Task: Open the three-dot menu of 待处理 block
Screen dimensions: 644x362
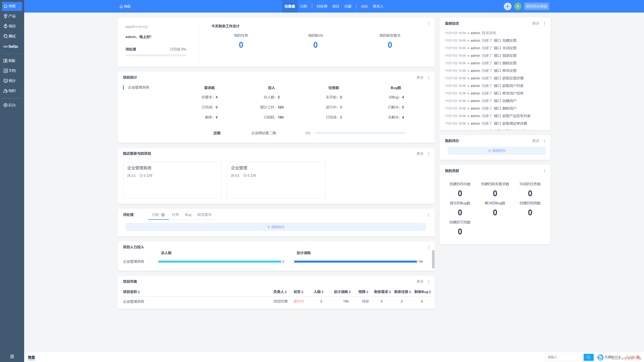Action: click(428, 215)
